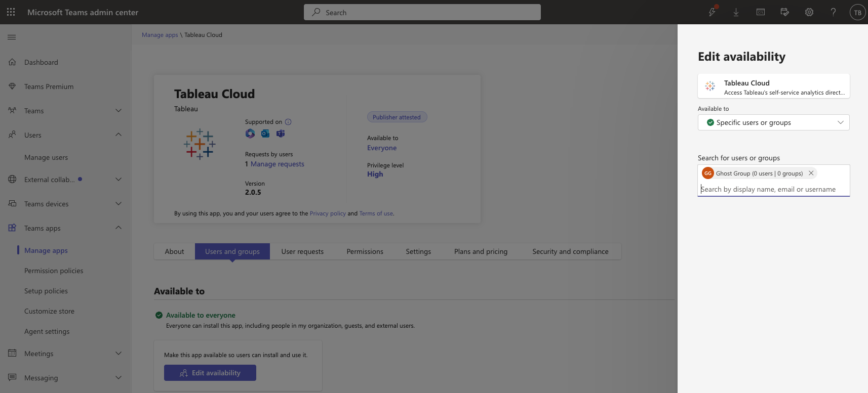
Task: Open the Settings tab
Action: tap(418, 251)
